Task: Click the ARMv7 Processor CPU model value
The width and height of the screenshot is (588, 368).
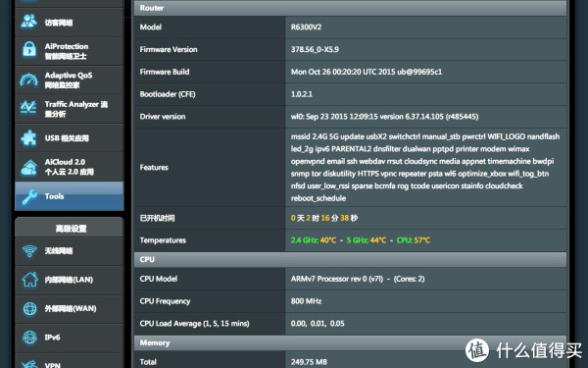Action: coord(358,279)
